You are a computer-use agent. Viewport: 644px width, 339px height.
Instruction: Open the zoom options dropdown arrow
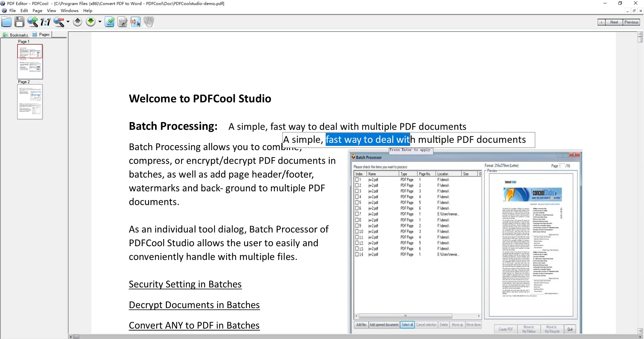pyautogui.click(x=68, y=22)
